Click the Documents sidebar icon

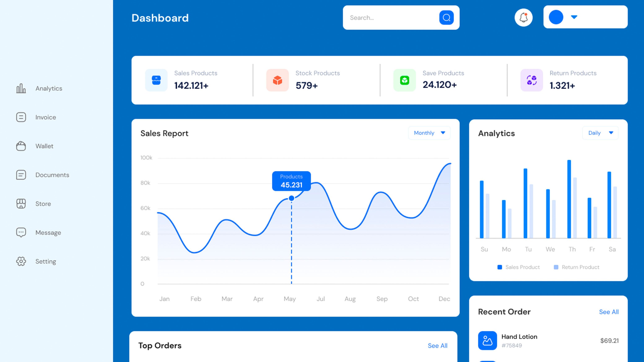click(x=21, y=175)
